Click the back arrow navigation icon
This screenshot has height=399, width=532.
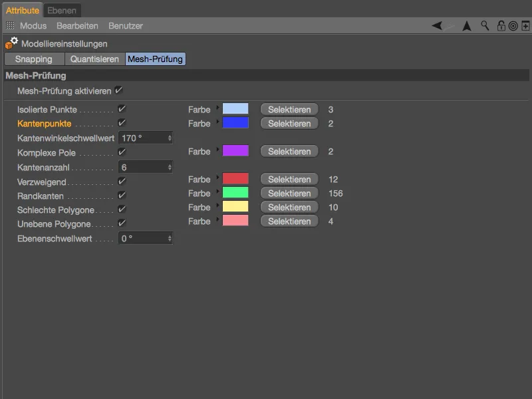pyautogui.click(x=437, y=26)
